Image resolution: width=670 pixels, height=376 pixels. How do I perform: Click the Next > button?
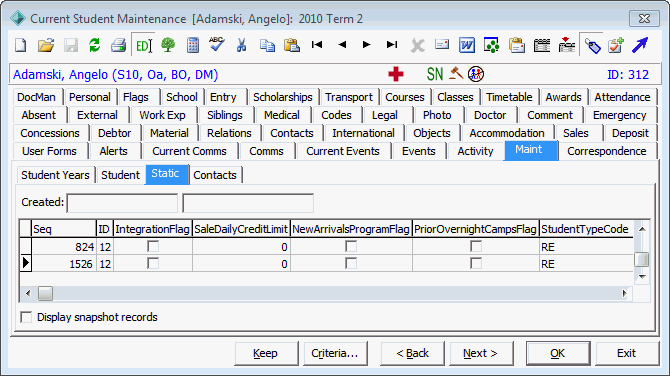[x=481, y=353]
